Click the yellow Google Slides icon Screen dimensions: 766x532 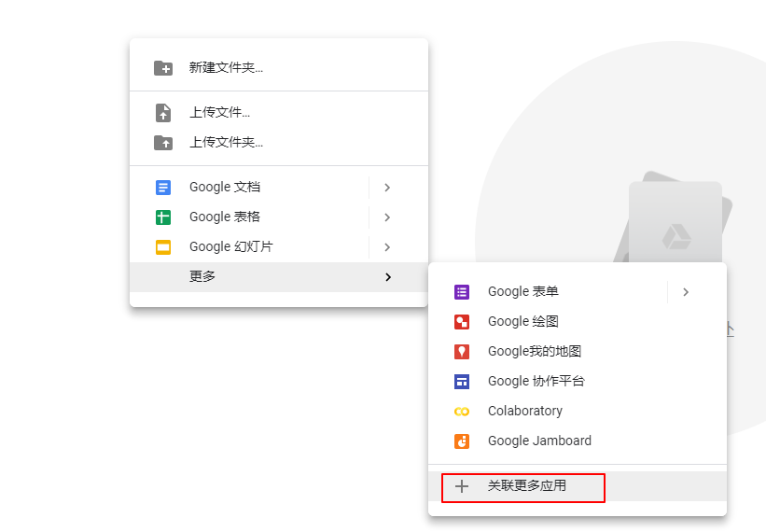click(163, 247)
